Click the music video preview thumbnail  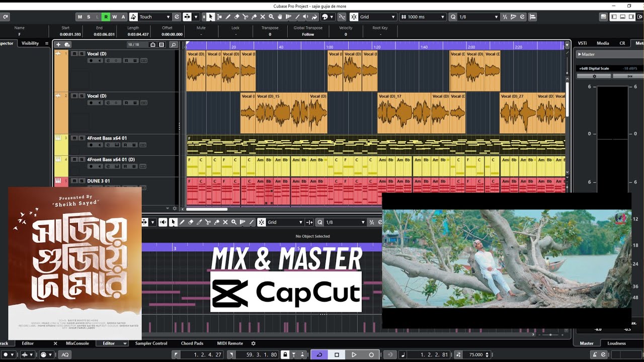[507, 260]
